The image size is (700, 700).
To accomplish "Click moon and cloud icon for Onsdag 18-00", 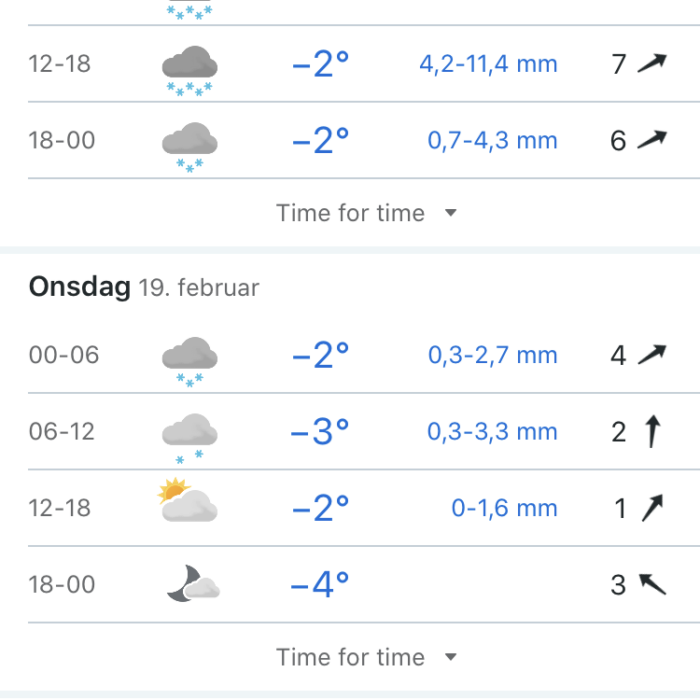I will click(x=193, y=583).
